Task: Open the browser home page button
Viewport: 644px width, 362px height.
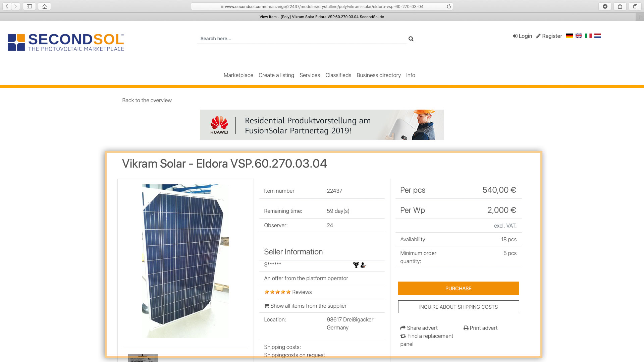Action: tap(44, 6)
